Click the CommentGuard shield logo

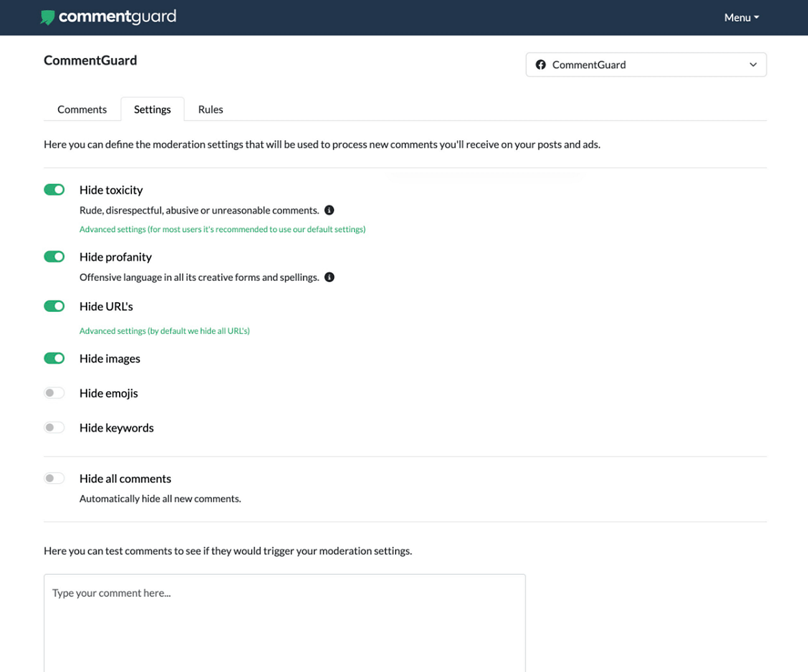click(x=47, y=17)
